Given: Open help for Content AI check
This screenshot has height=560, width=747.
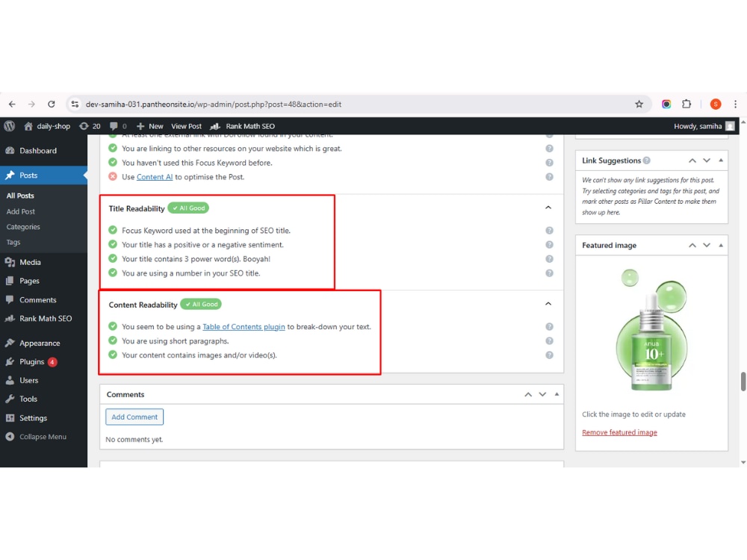Looking at the screenshot, I should [549, 177].
